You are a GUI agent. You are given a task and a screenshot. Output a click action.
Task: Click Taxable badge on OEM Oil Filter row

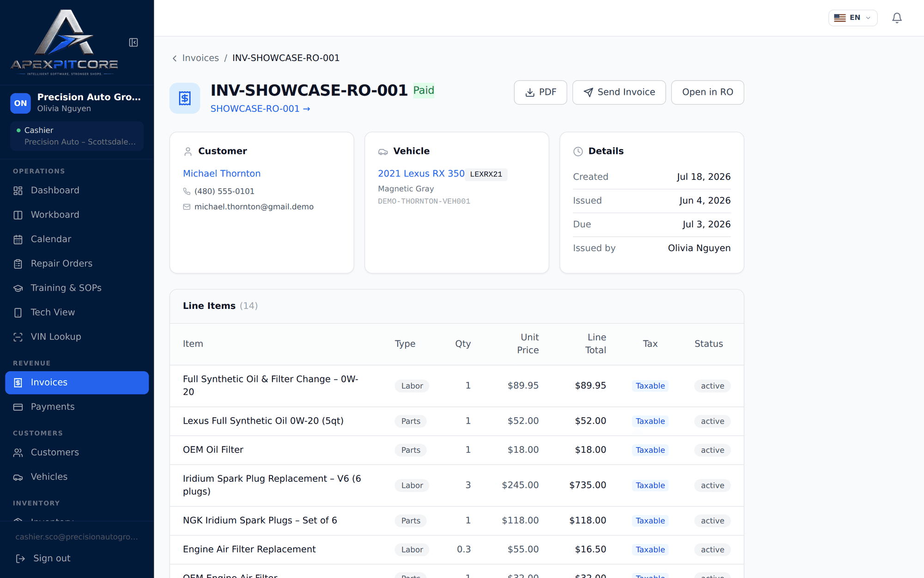coord(650,450)
